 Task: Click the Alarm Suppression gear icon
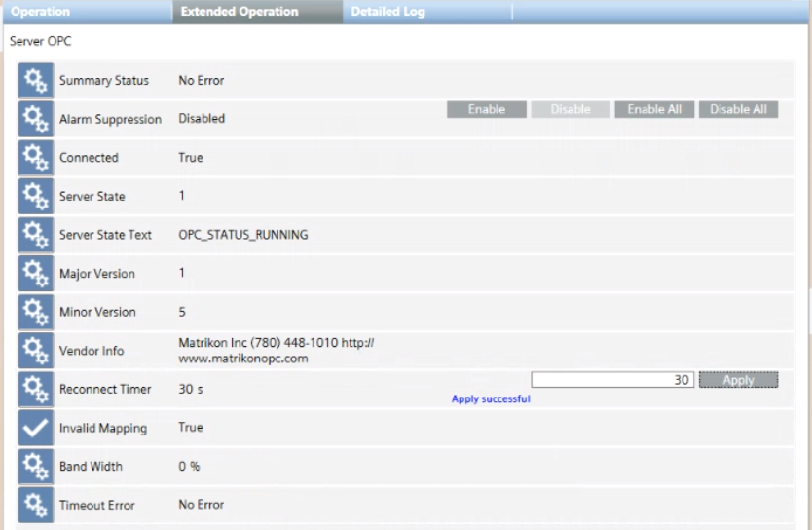(36, 119)
